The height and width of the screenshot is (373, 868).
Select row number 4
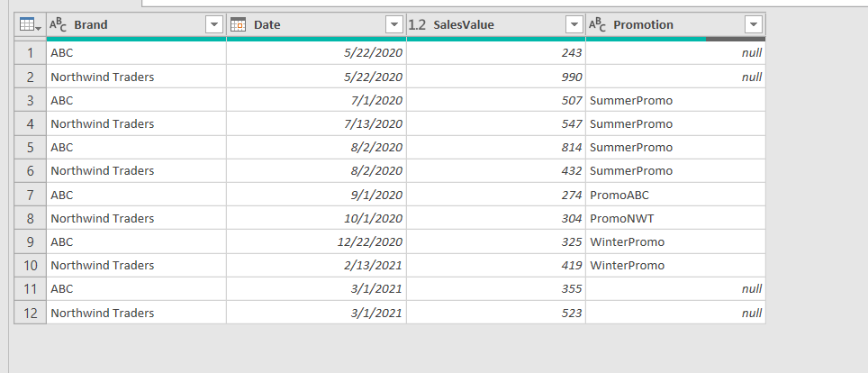point(30,123)
